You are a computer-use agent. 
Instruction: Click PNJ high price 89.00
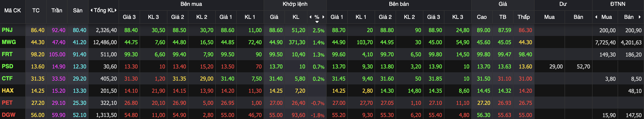tap(484, 30)
